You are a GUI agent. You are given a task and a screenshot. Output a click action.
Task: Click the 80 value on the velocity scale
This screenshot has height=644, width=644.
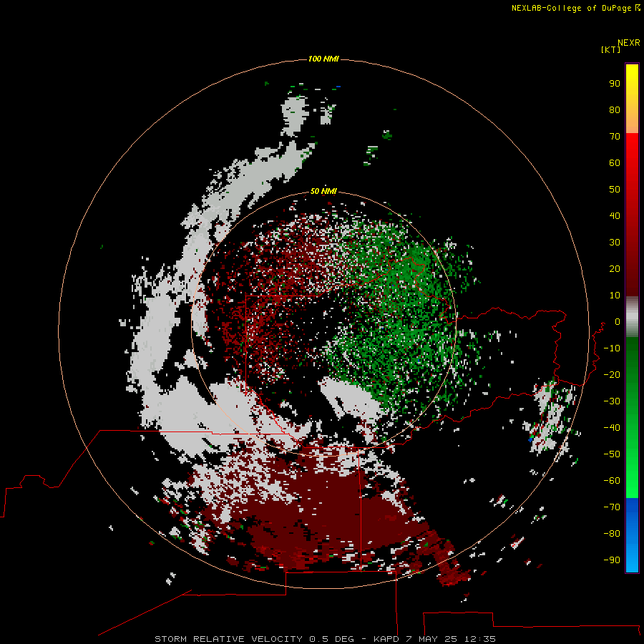(x=615, y=109)
